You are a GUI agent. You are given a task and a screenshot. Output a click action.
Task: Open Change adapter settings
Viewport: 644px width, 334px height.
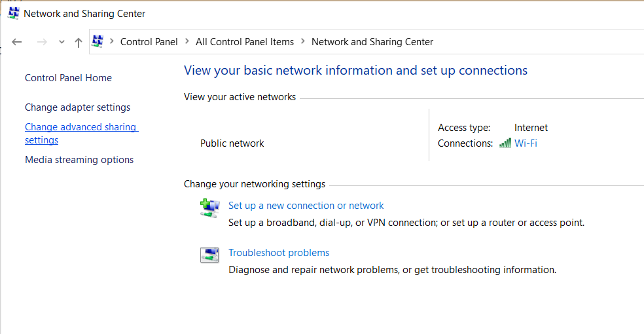click(77, 107)
